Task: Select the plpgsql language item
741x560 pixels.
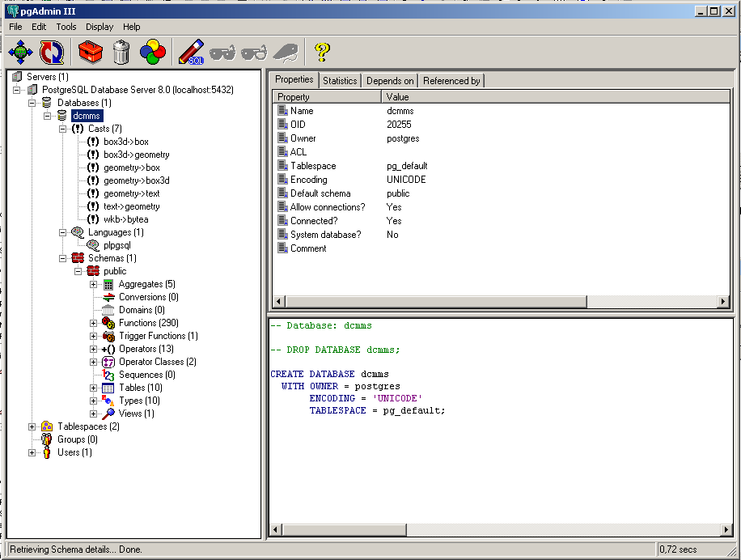Action: (117, 245)
